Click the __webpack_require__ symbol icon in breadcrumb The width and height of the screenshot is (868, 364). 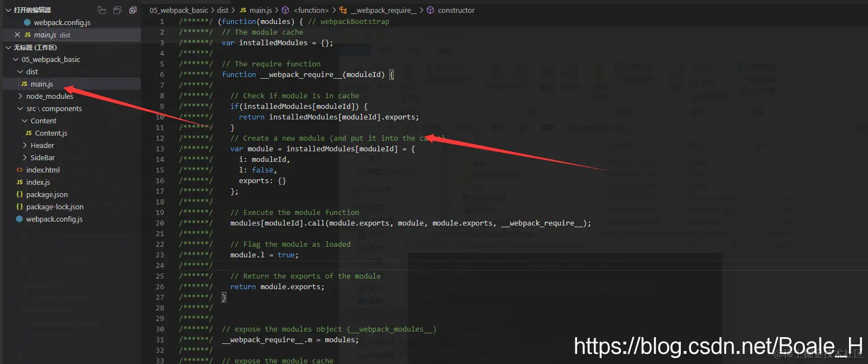click(x=343, y=10)
